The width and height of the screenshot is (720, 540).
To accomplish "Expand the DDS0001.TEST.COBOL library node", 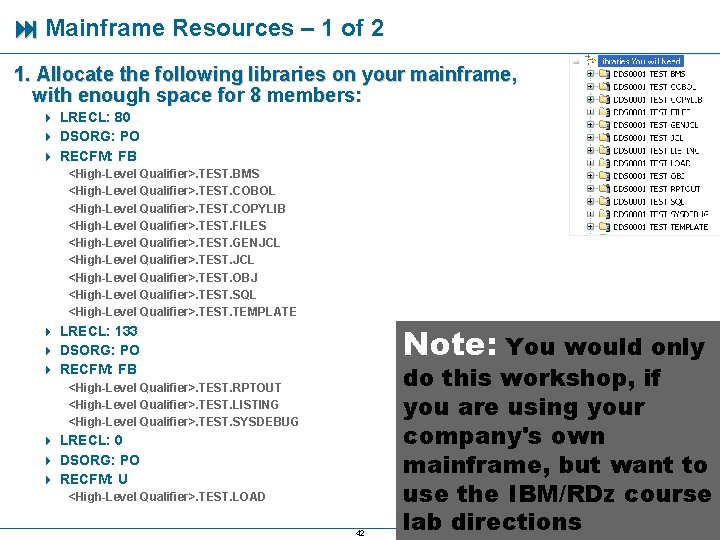I will click(x=591, y=87).
